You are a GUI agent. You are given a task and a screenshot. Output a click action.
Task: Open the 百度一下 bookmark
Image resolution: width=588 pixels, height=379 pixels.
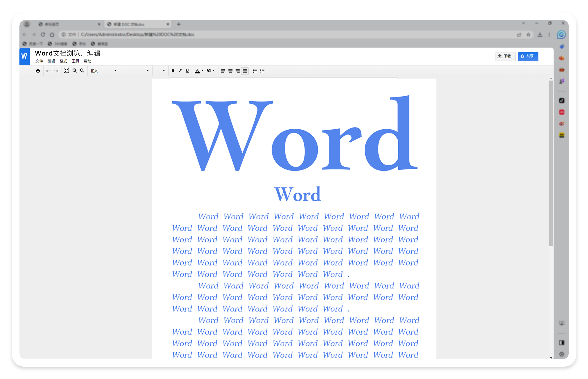click(x=33, y=44)
